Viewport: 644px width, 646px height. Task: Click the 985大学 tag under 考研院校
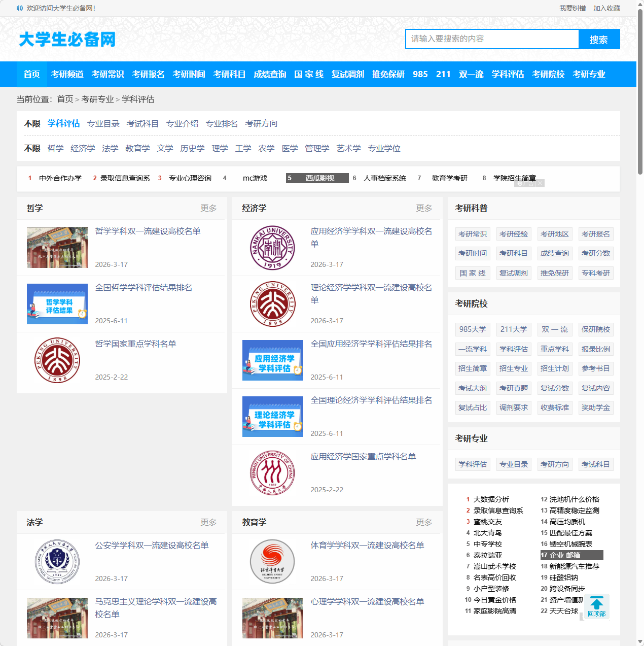pyautogui.click(x=472, y=329)
